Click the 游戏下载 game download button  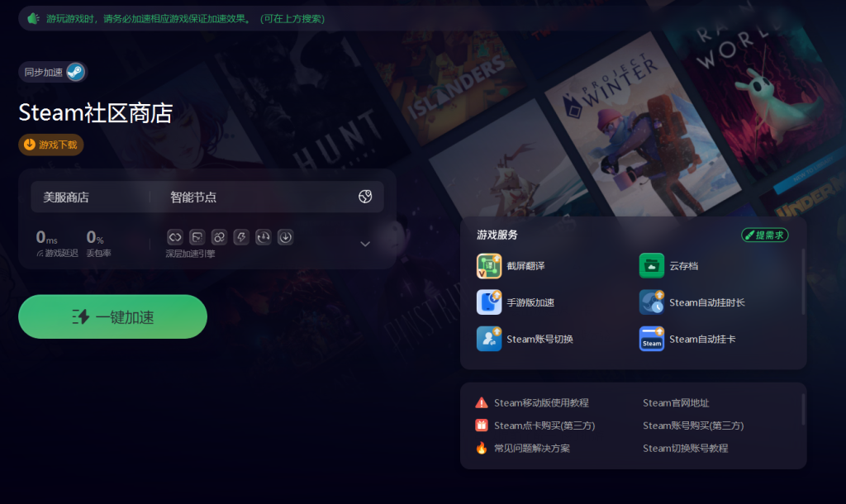[51, 145]
